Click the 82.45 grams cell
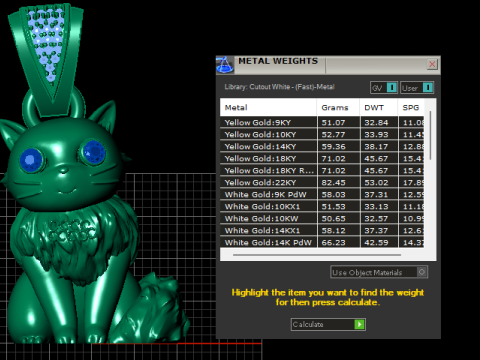The image size is (480, 360). click(339, 182)
